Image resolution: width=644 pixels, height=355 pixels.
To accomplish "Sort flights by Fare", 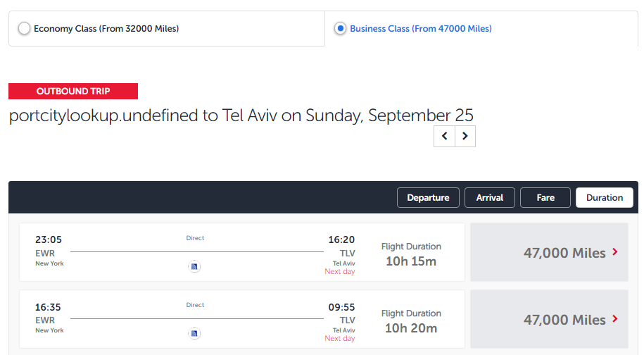I will point(545,198).
